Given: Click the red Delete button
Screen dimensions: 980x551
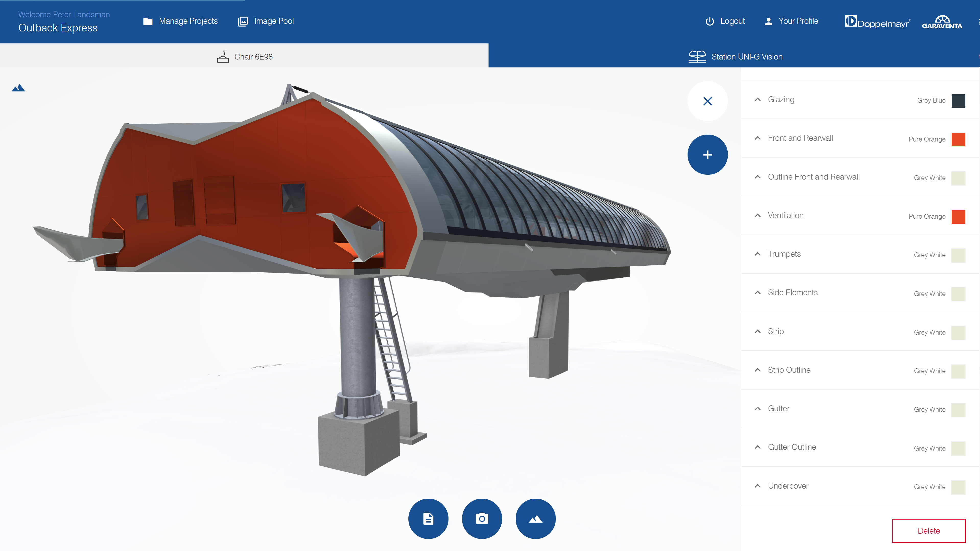Looking at the screenshot, I should pos(928,531).
